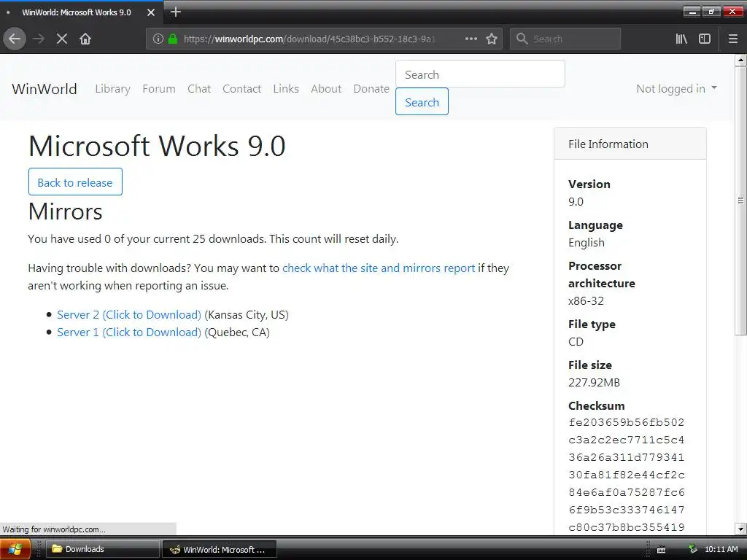Open the Donate navigation link
The height and width of the screenshot is (560, 747).
coord(371,88)
